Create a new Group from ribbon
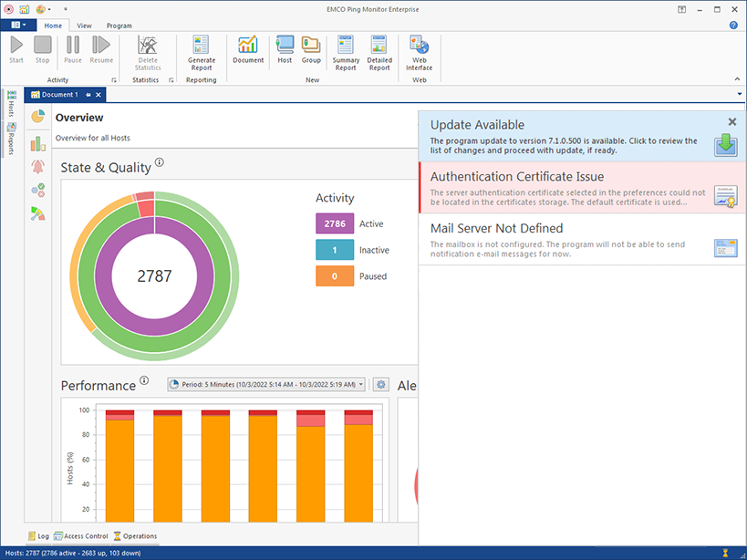747x560 pixels. pyautogui.click(x=311, y=49)
